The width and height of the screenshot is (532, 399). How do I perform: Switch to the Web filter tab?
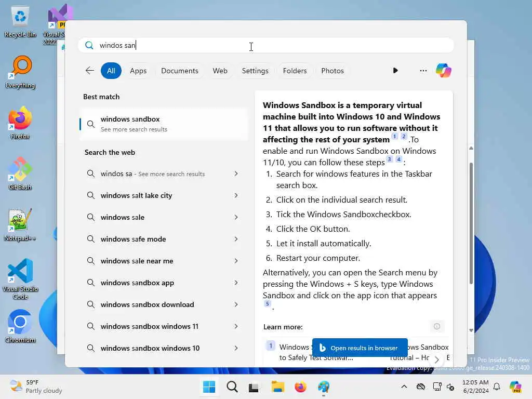220,71
